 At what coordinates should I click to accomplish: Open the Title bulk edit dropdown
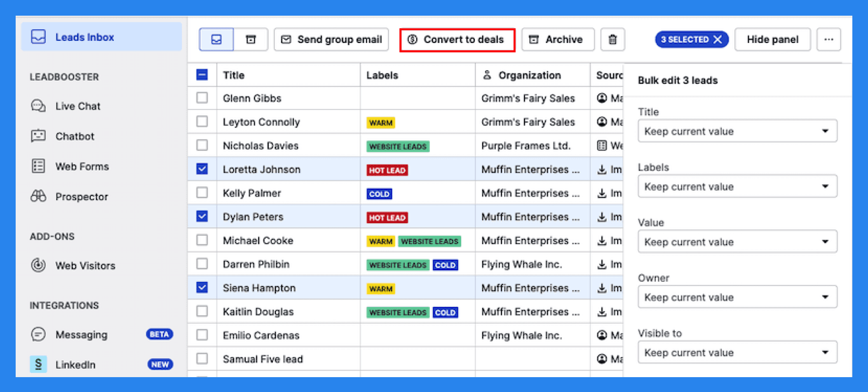pos(737,131)
